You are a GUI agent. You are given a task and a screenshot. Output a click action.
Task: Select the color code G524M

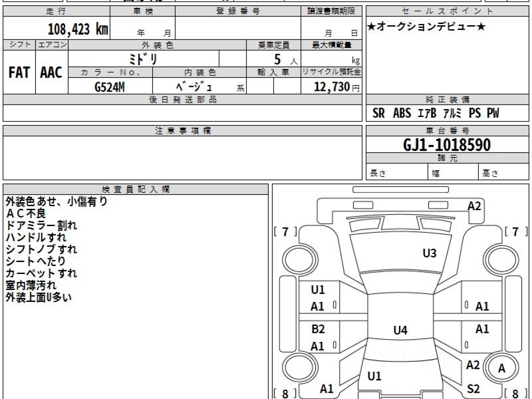[x=110, y=87]
